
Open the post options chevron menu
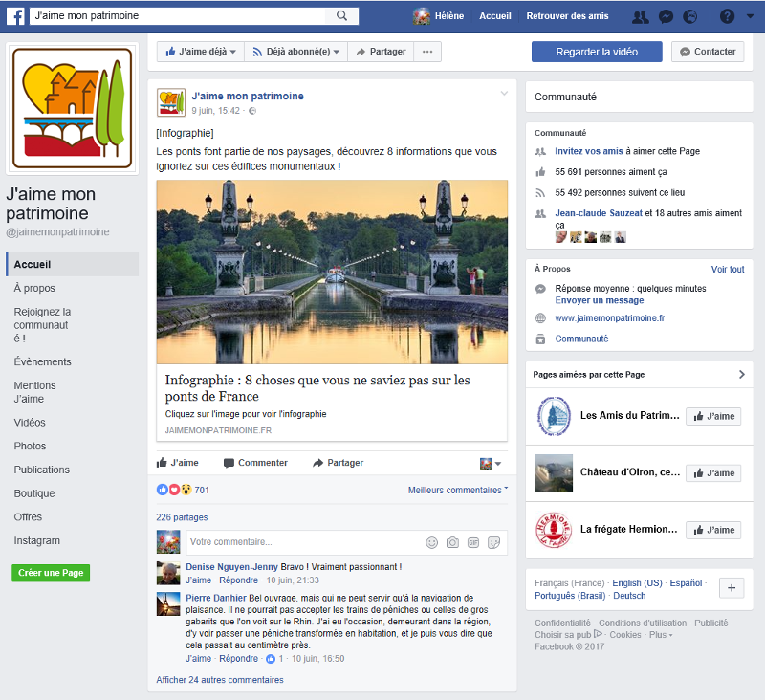tap(504, 94)
